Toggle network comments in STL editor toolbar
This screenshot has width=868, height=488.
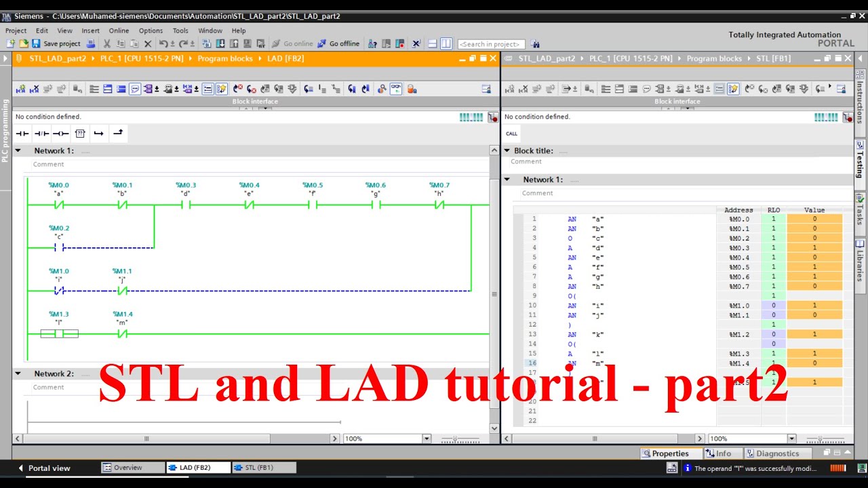719,89
